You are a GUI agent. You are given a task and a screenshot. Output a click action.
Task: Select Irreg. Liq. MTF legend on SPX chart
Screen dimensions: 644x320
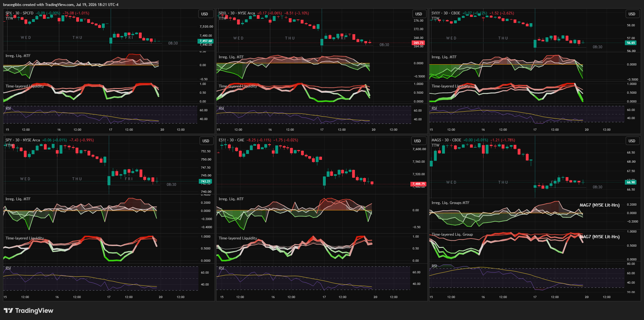(x=18, y=56)
